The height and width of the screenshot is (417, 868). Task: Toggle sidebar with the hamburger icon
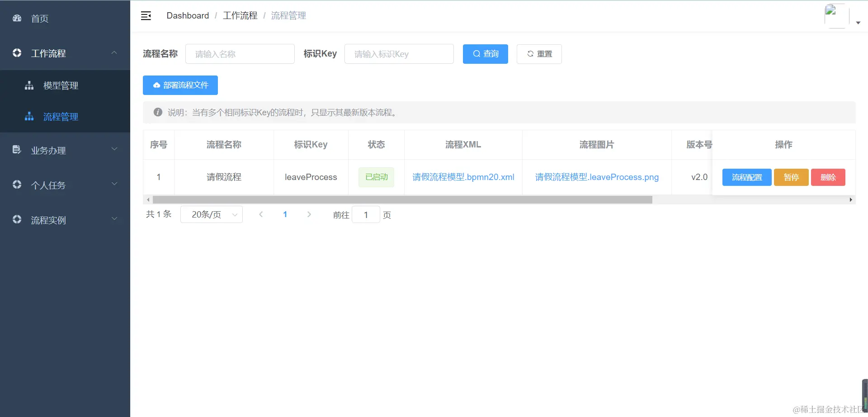point(146,16)
